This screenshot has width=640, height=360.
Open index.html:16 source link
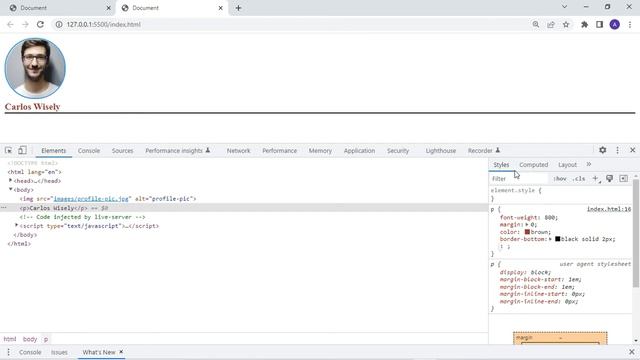click(x=609, y=209)
